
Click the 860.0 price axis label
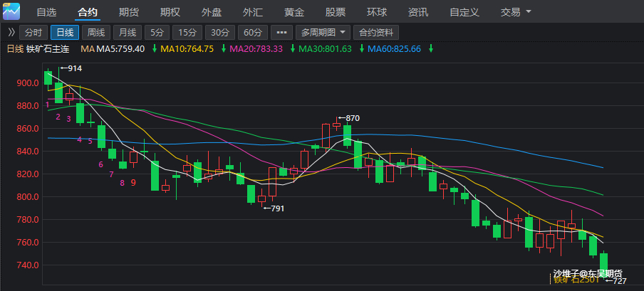pyautogui.click(x=28, y=129)
